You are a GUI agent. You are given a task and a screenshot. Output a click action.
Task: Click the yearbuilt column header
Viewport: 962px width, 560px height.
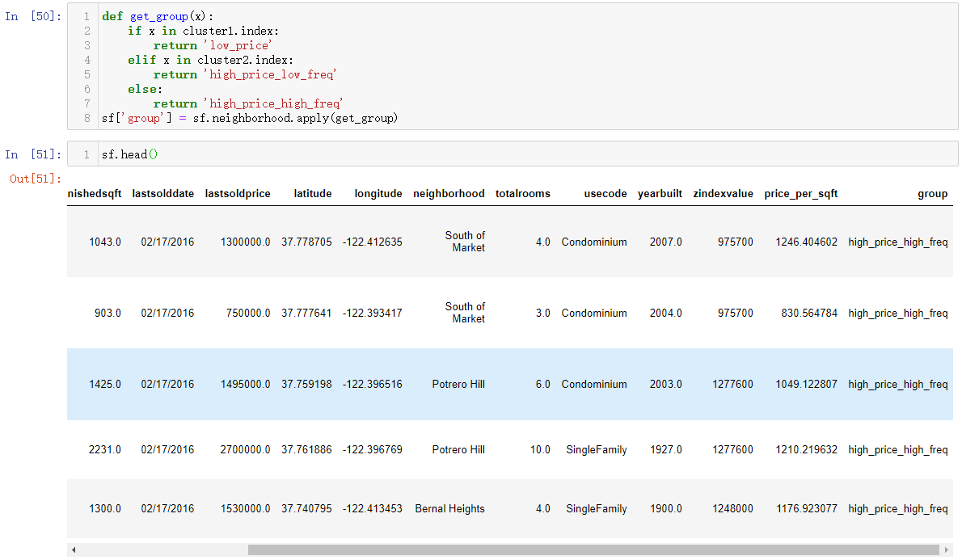click(x=660, y=194)
